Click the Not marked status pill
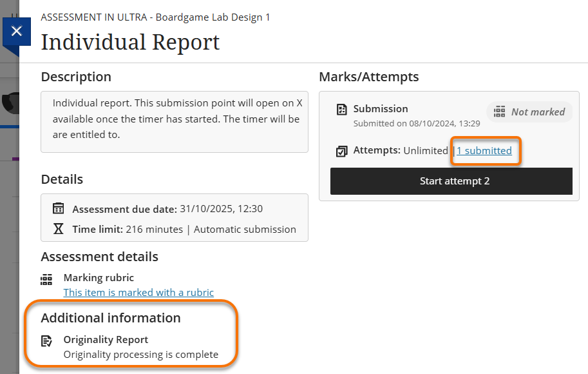The image size is (588, 374). (528, 112)
